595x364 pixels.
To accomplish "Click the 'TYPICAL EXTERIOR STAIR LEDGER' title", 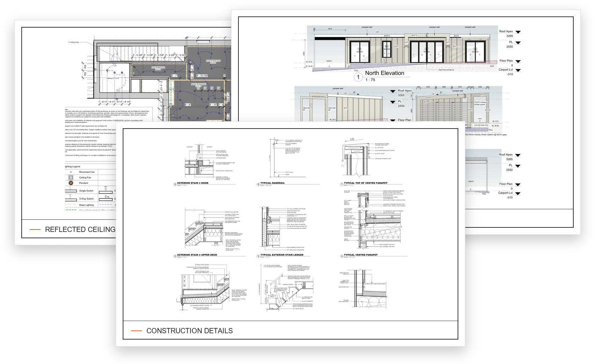I will (x=282, y=255).
